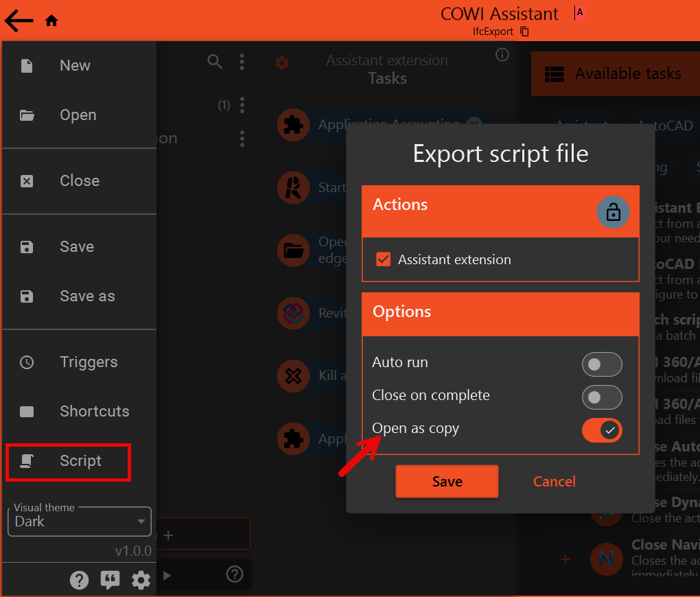Click the Kill application X icon
Image resolution: width=700 pixels, height=597 pixels.
293,375
